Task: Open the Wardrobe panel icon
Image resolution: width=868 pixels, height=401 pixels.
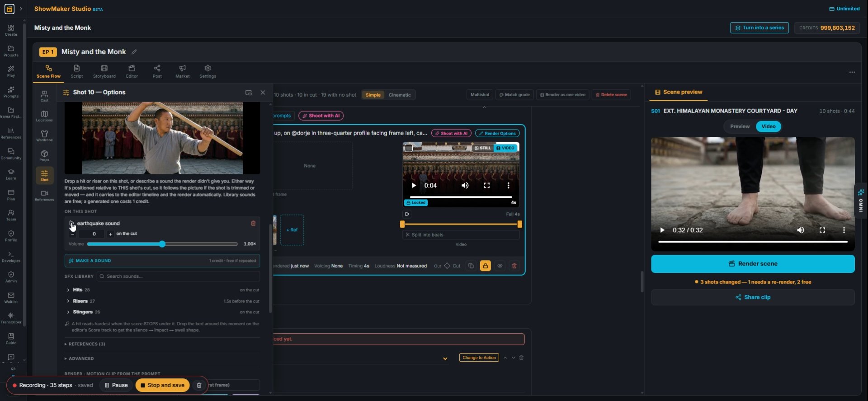Action: click(x=44, y=135)
